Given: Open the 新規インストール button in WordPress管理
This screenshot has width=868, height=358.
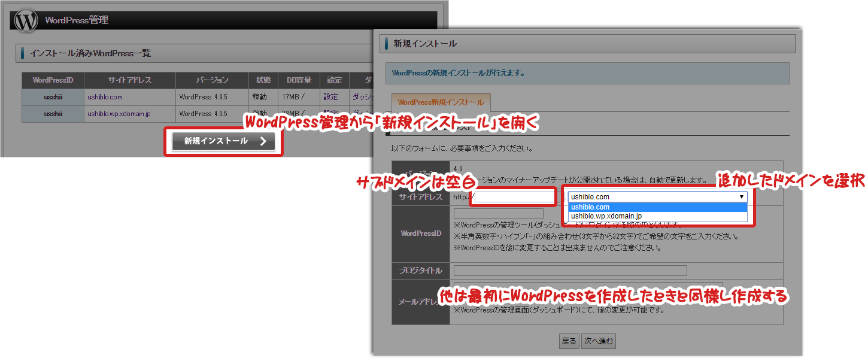Looking at the screenshot, I should (223, 141).
